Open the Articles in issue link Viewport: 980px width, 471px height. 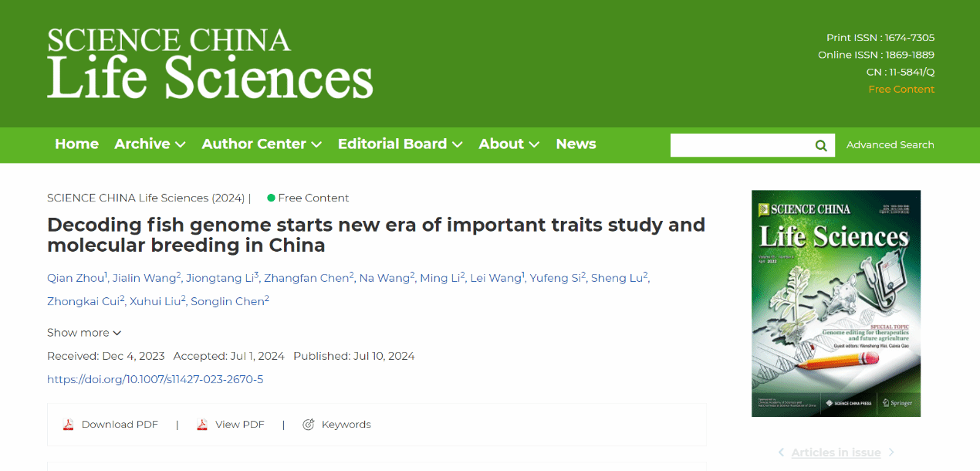tap(836, 452)
